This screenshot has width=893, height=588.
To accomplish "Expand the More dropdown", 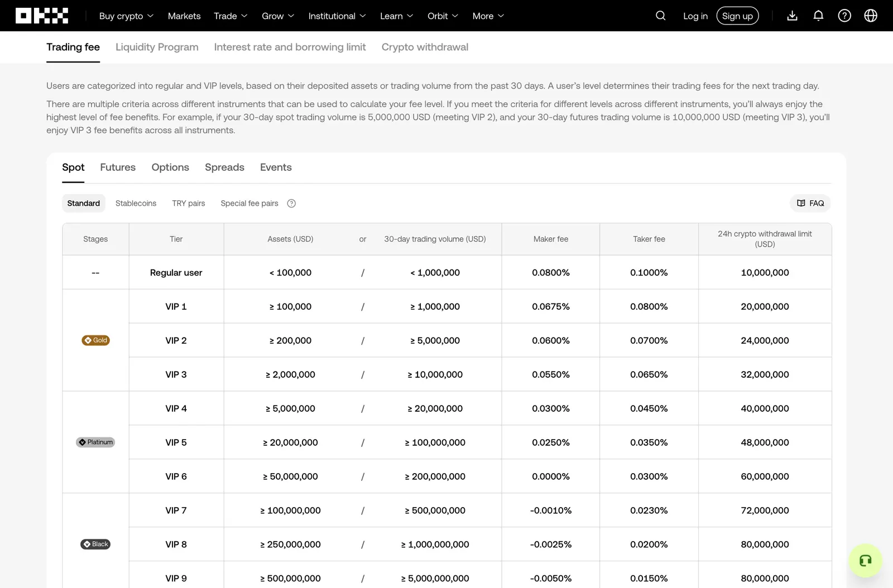I will (x=488, y=16).
